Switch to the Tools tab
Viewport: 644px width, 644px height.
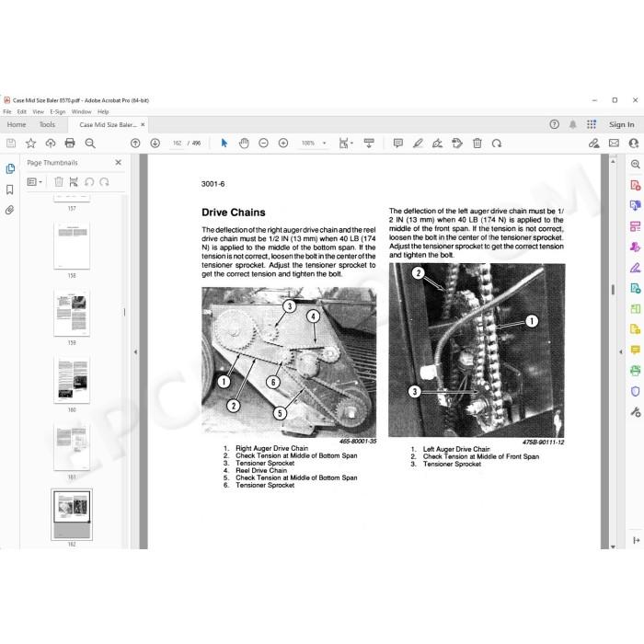point(47,124)
